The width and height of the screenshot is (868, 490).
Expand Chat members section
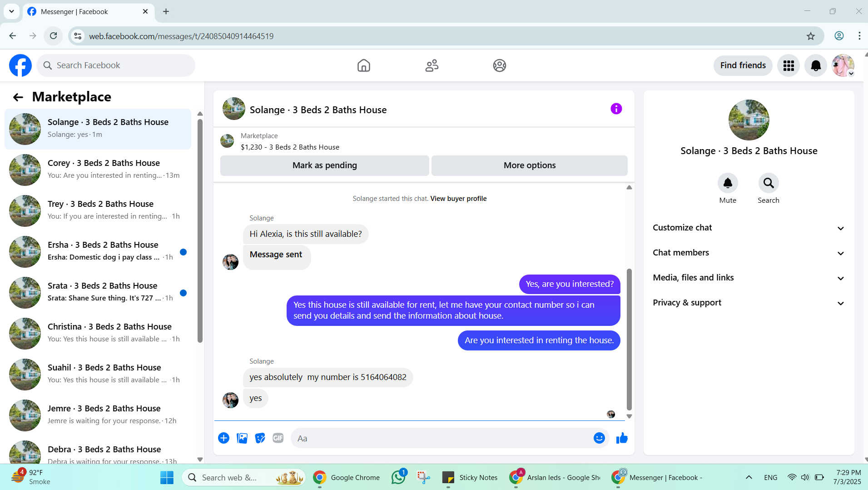point(749,253)
